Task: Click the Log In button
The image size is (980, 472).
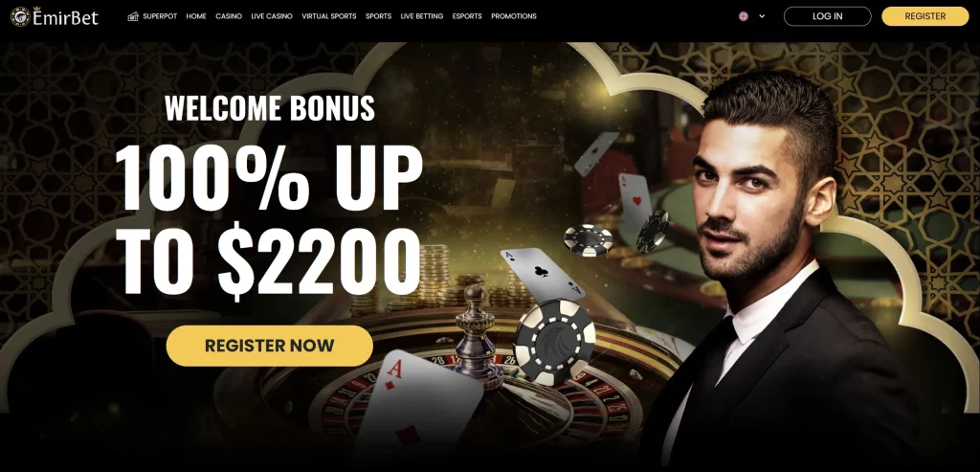Action: [828, 16]
